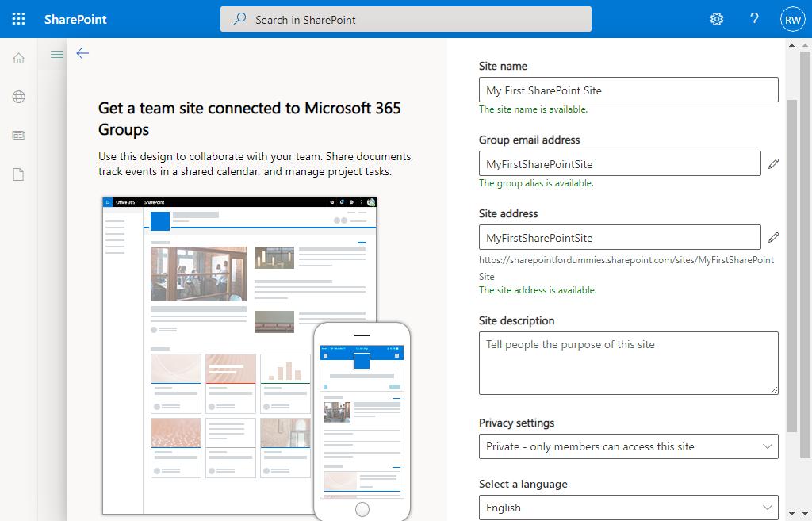Open My sites globe icon in sidebar
The width and height of the screenshot is (812, 521).
coord(19,97)
